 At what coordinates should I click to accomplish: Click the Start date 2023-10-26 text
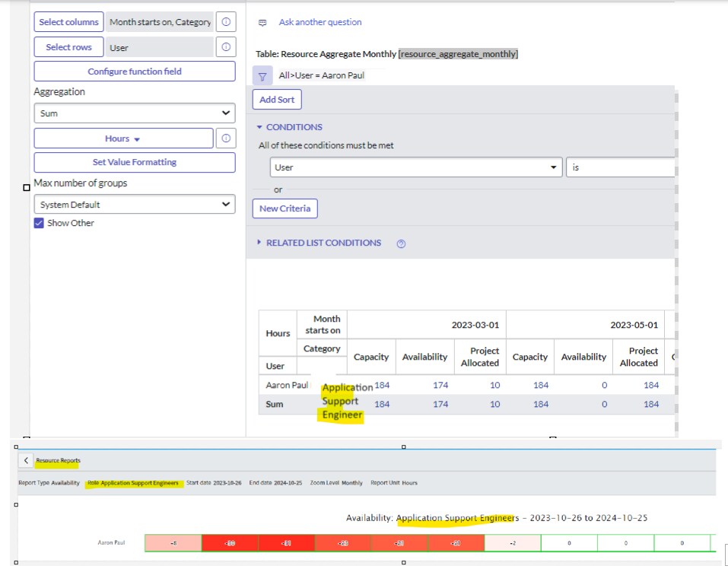(214, 483)
